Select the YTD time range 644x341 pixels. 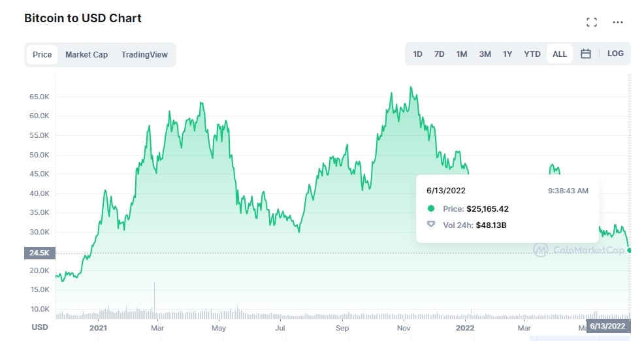(x=532, y=54)
